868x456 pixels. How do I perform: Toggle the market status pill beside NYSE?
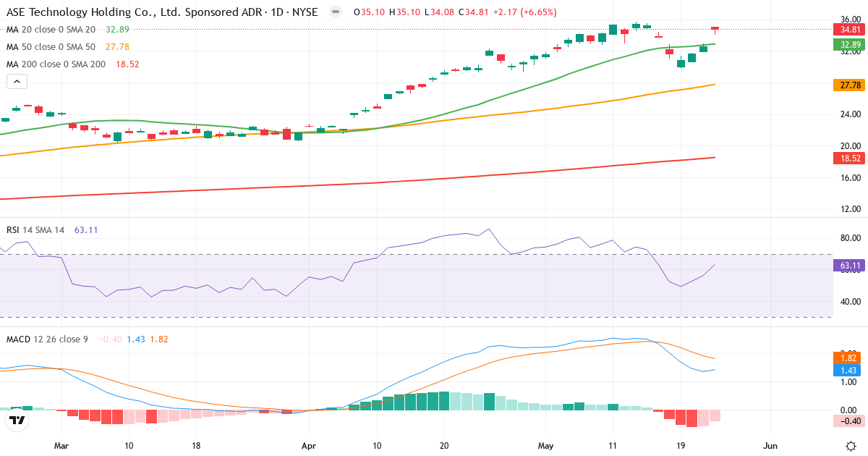tap(335, 12)
